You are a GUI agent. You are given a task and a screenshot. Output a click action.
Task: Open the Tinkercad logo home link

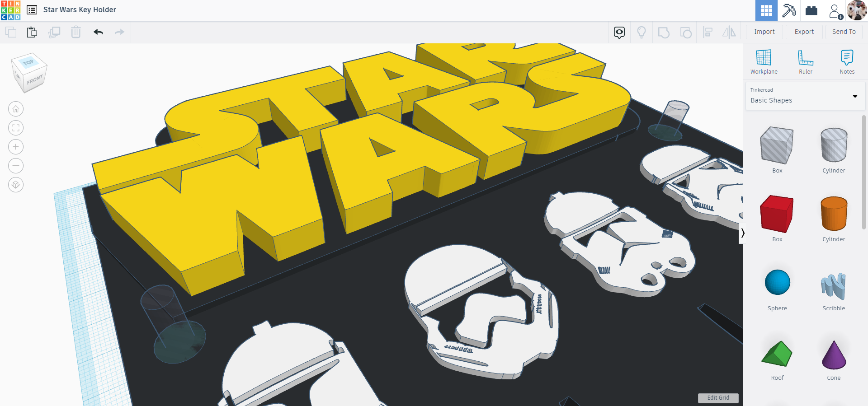[x=10, y=10]
